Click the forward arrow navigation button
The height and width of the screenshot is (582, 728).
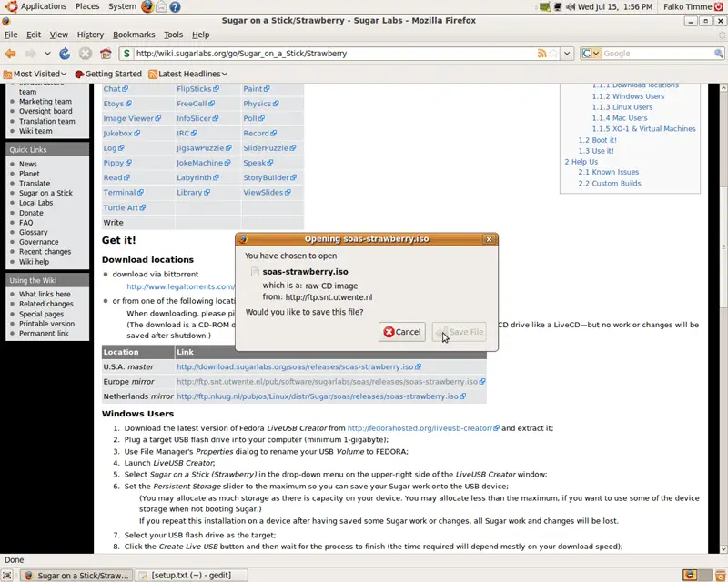click(x=31, y=54)
